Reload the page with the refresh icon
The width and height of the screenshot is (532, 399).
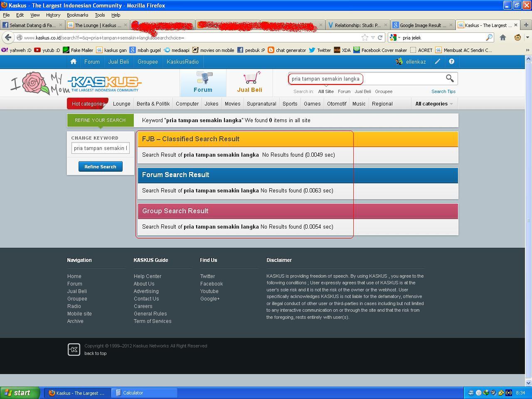click(x=380, y=37)
